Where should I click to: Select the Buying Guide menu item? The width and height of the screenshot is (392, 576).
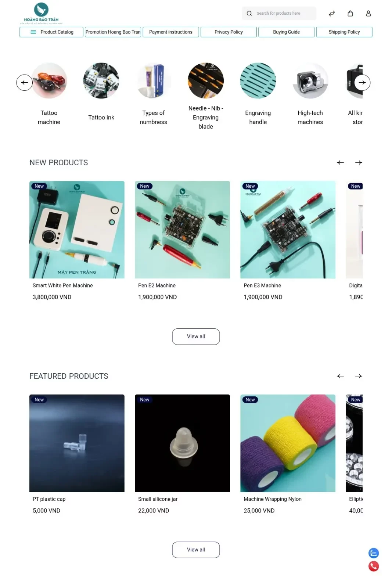coord(287,32)
